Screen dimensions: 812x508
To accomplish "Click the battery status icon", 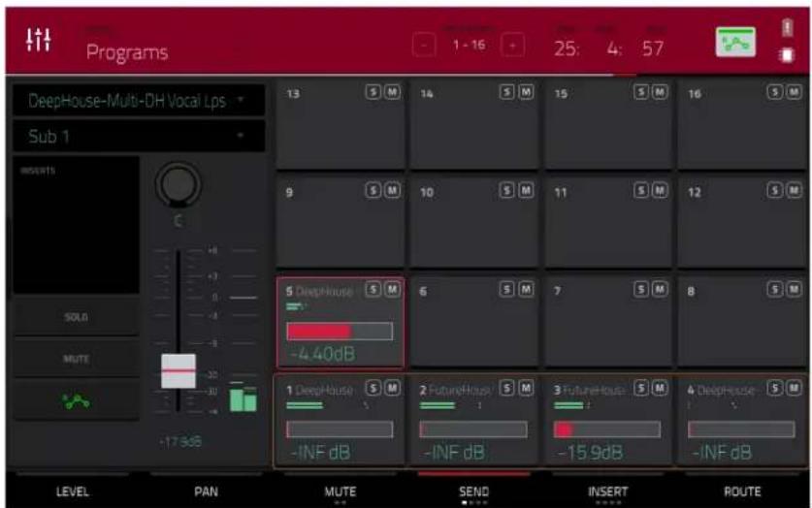I will click(x=787, y=27).
